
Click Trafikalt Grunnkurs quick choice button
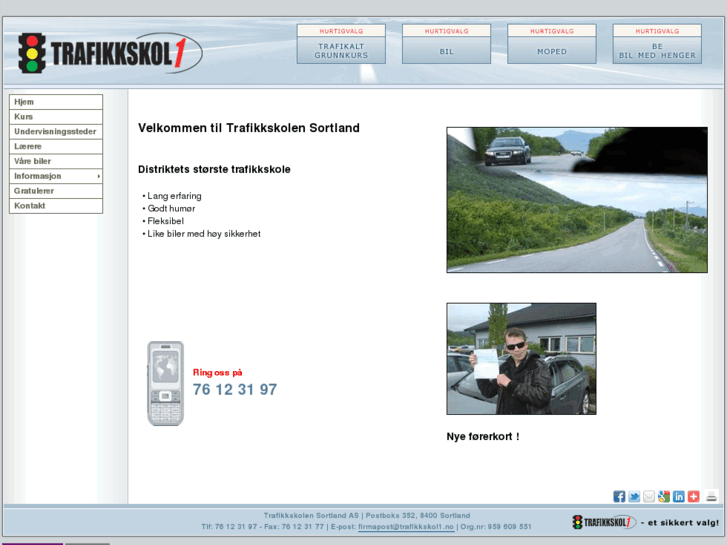pos(341,44)
